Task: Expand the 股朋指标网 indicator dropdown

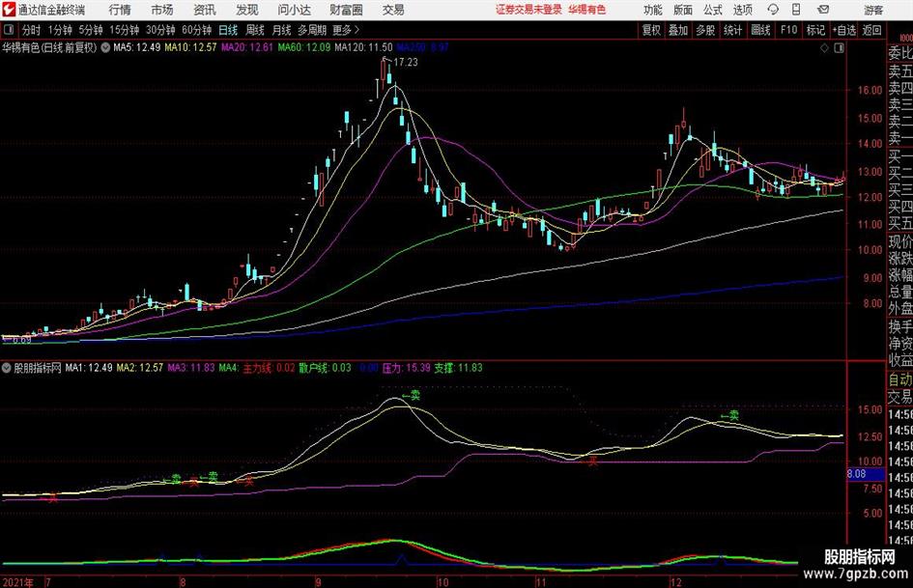Action: (x=7, y=368)
